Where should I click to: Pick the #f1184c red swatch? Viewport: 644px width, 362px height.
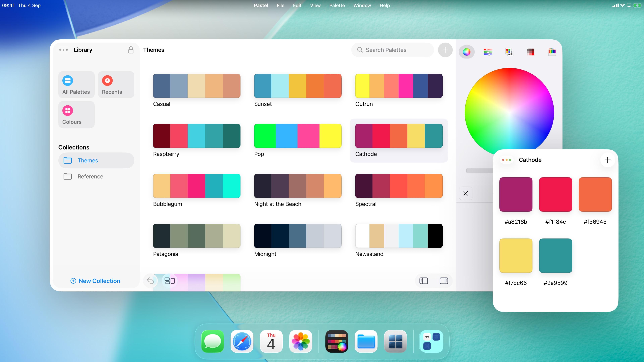tap(555, 194)
